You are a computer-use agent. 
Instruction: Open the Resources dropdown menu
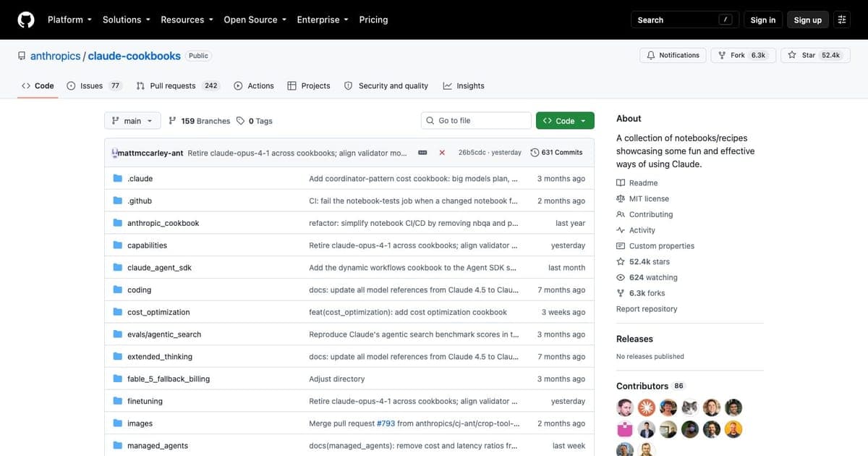187,20
